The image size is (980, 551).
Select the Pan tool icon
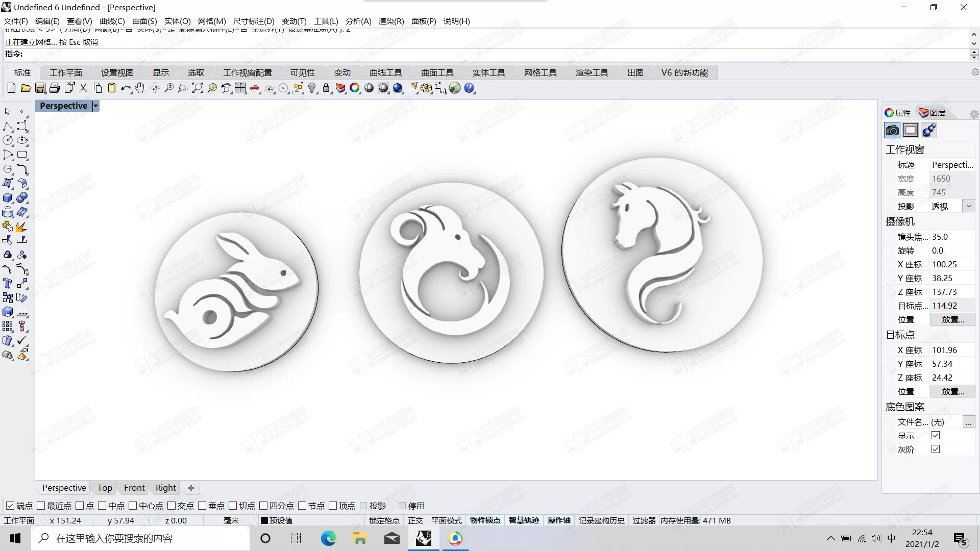(x=140, y=88)
